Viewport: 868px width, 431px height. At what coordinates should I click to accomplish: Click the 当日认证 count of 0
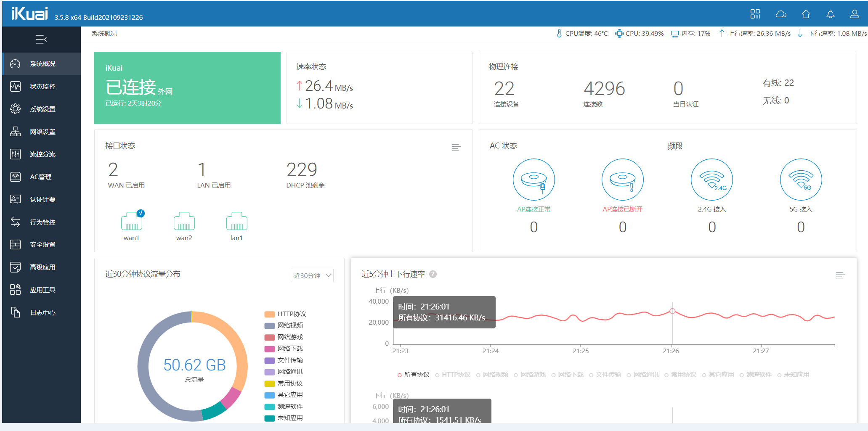678,89
